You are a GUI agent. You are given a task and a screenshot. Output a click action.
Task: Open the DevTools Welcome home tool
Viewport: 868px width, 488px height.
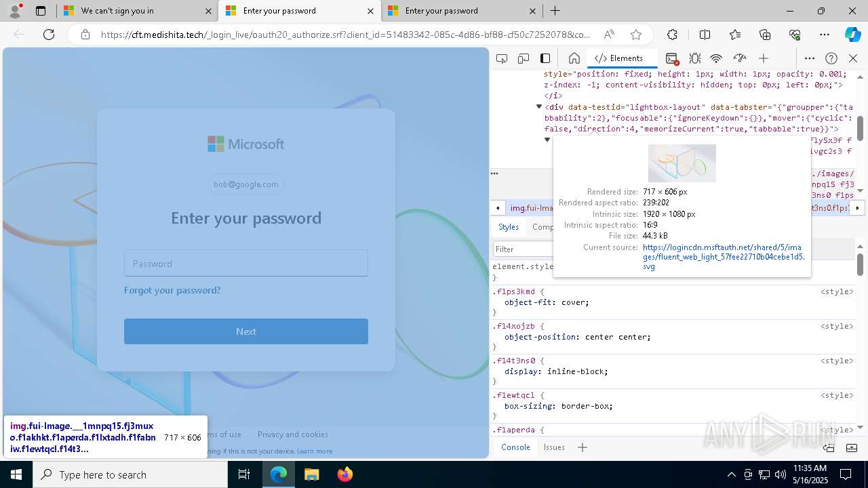pos(574,58)
